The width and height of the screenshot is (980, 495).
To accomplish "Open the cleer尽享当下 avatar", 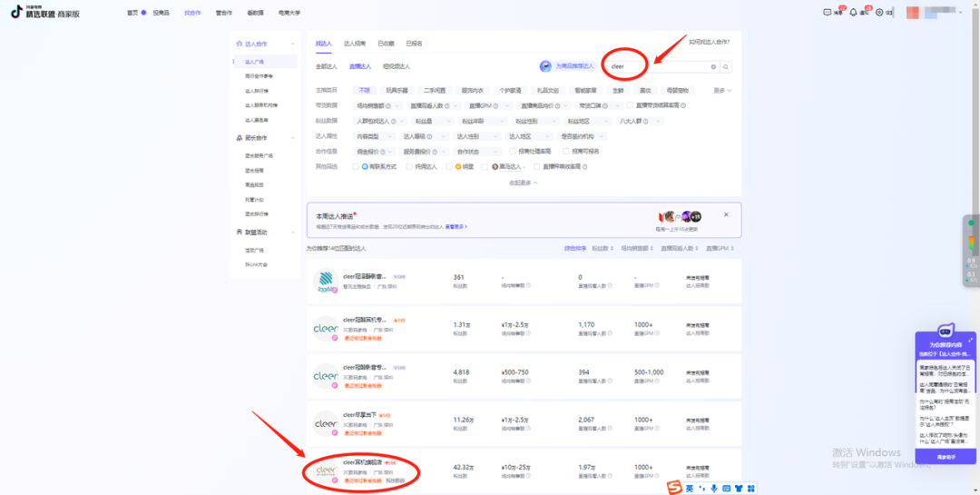I will click(325, 423).
